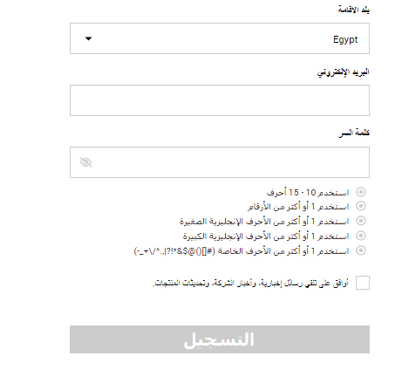409x370 pixels.
Task: Click the بلد الإقامة country label
Action: pos(354,10)
